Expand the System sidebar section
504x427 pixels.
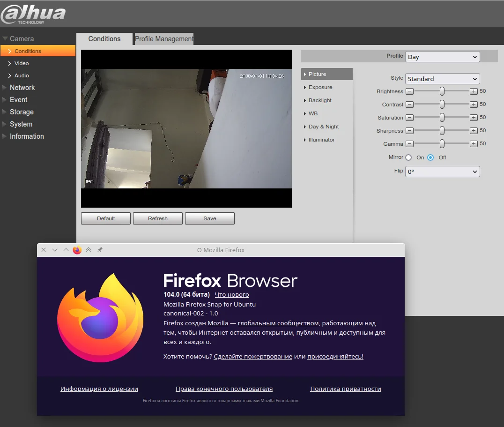21,124
